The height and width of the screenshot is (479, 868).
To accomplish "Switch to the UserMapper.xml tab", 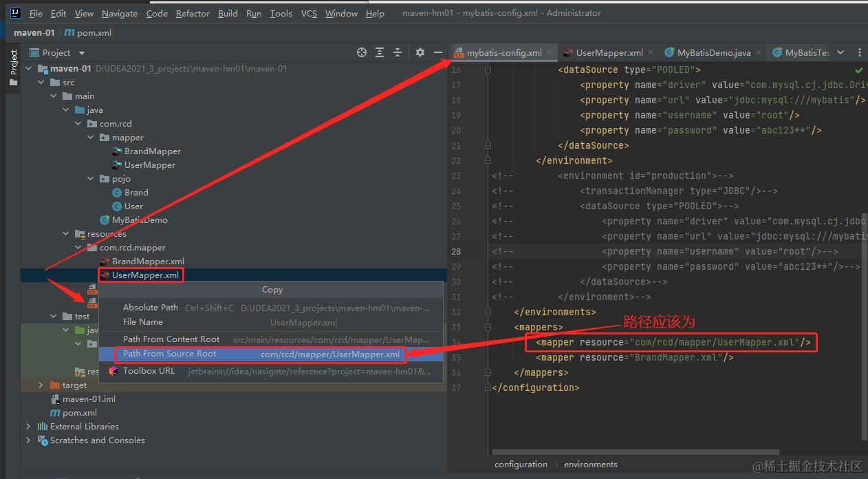I will point(609,52).
